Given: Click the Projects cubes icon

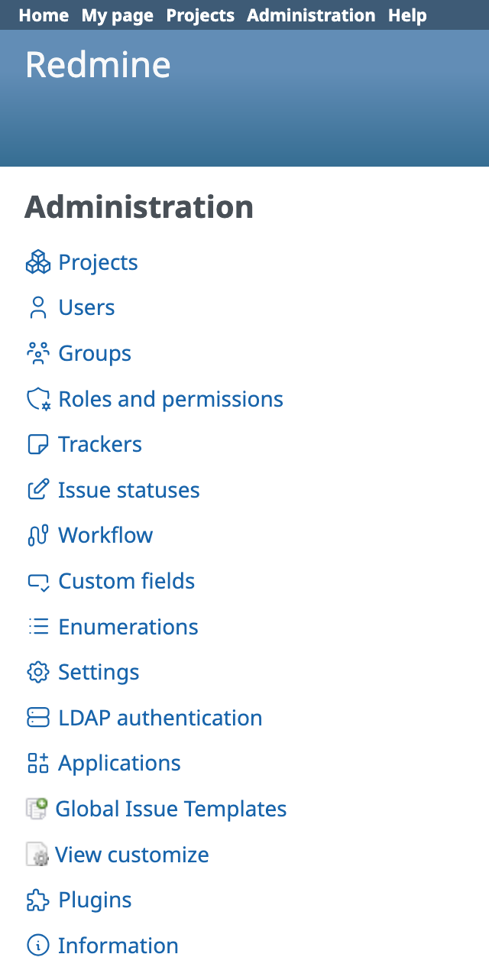Looking at the screenshot, I should [x=37, y=263].
